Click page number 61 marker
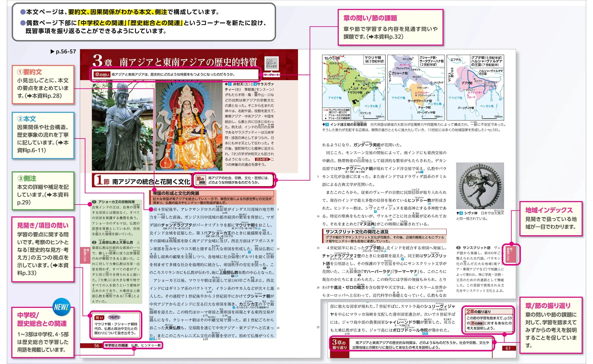 coord(508,348)
